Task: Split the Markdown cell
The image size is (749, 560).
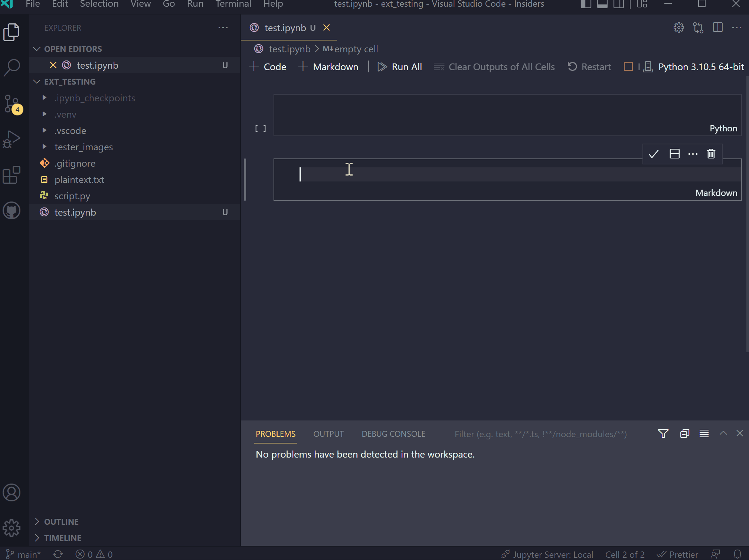Action: click(x=675, y=154)
